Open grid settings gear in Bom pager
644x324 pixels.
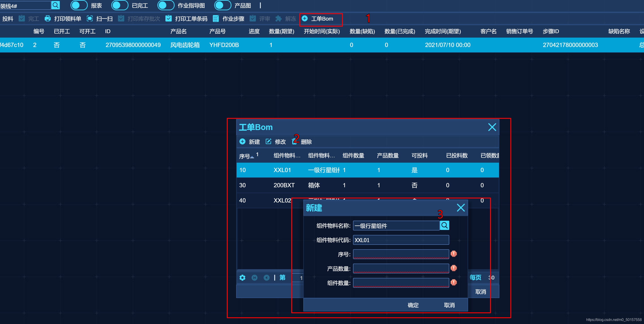pyautogui.click(x=242, y=278)
